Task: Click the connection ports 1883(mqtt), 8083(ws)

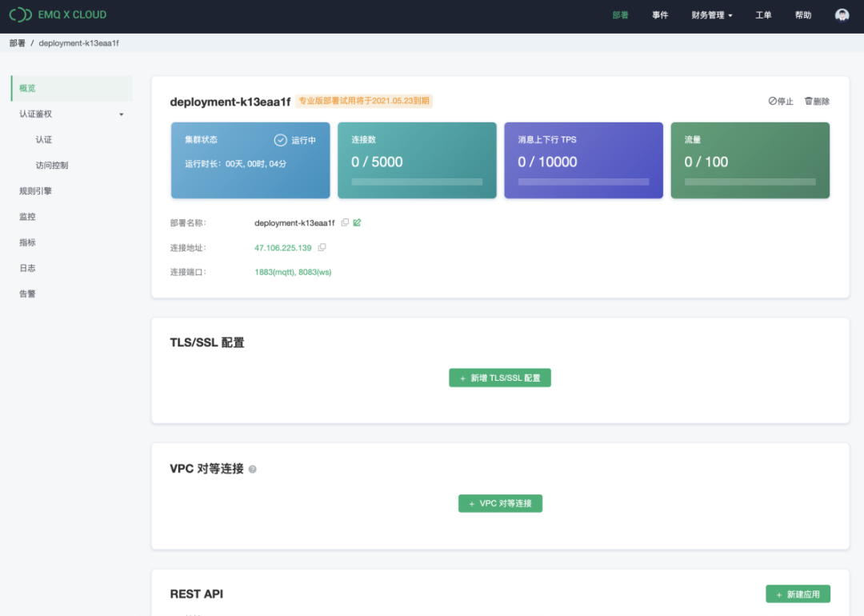Action: coord(293,272)
